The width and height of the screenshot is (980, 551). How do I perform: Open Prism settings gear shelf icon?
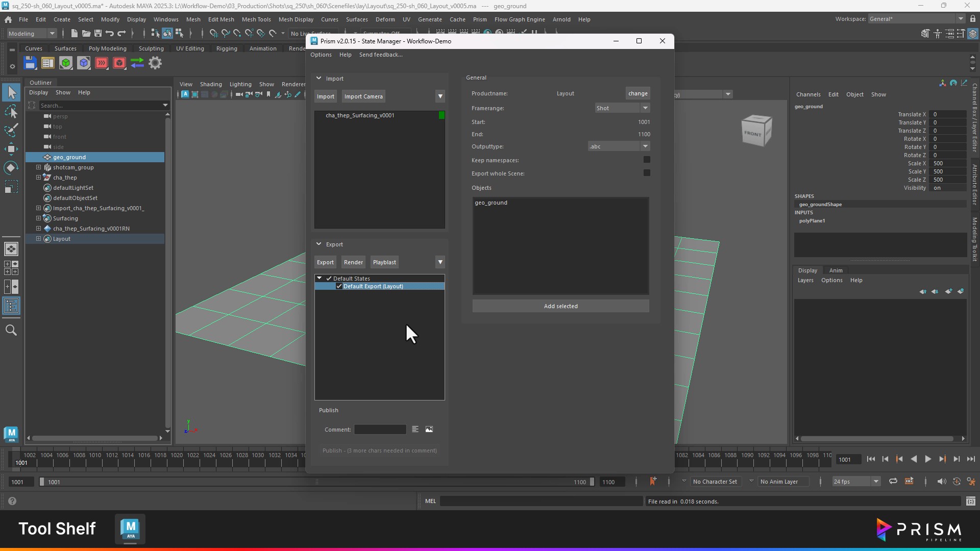click(x=155, y=63)
